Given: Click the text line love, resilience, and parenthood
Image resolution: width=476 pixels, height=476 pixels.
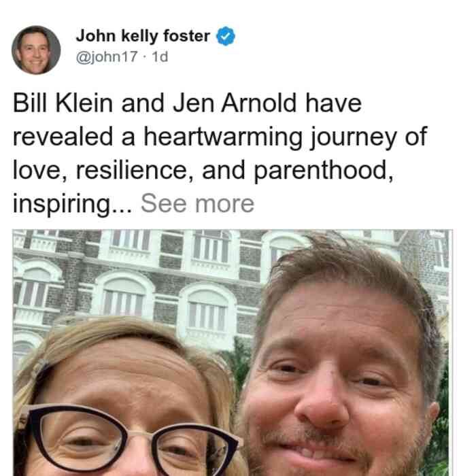Looking at the screenshot, I should (x=203, y=171).
